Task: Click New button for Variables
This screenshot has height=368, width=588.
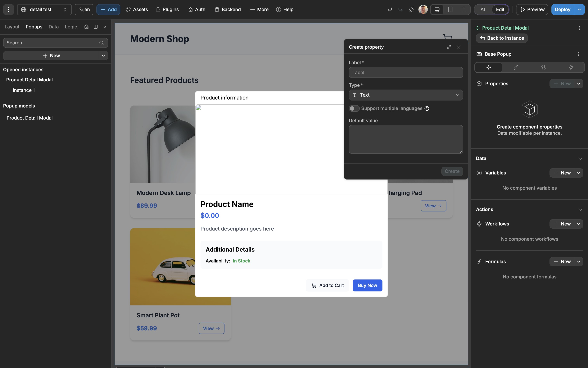Action: coord(562,173)
